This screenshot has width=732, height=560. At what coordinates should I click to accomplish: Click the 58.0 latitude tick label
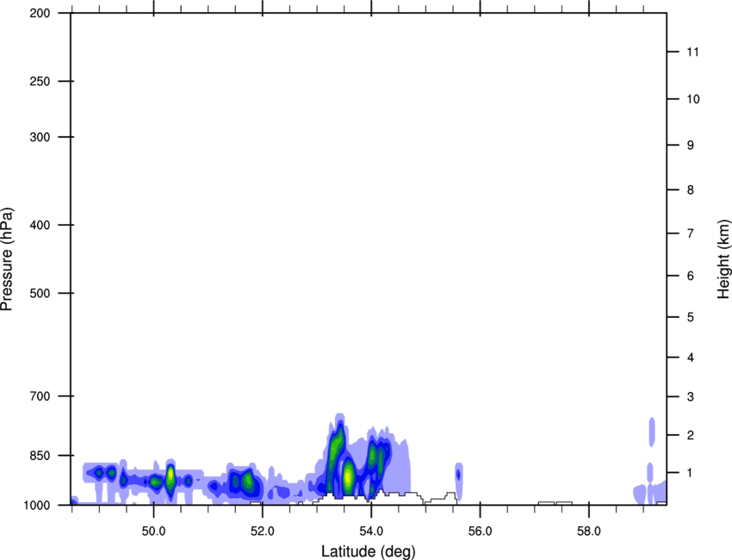coord(589,532)
